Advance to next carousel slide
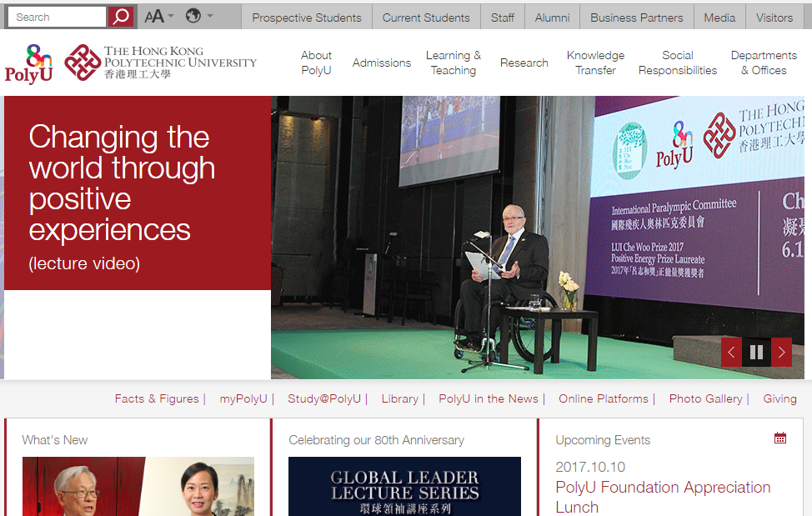Image resolution: width=812 pixels, height=516 pixels. [781, 353]
